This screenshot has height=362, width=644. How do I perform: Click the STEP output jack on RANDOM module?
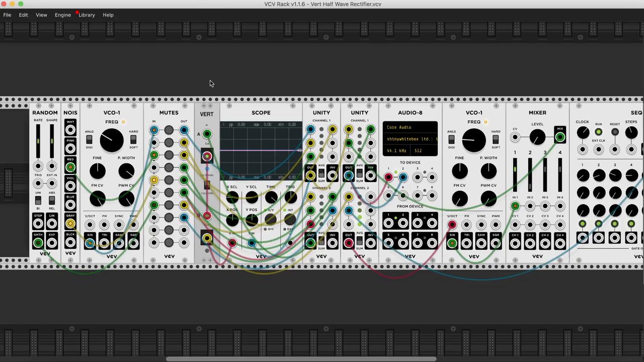point(38,224)
